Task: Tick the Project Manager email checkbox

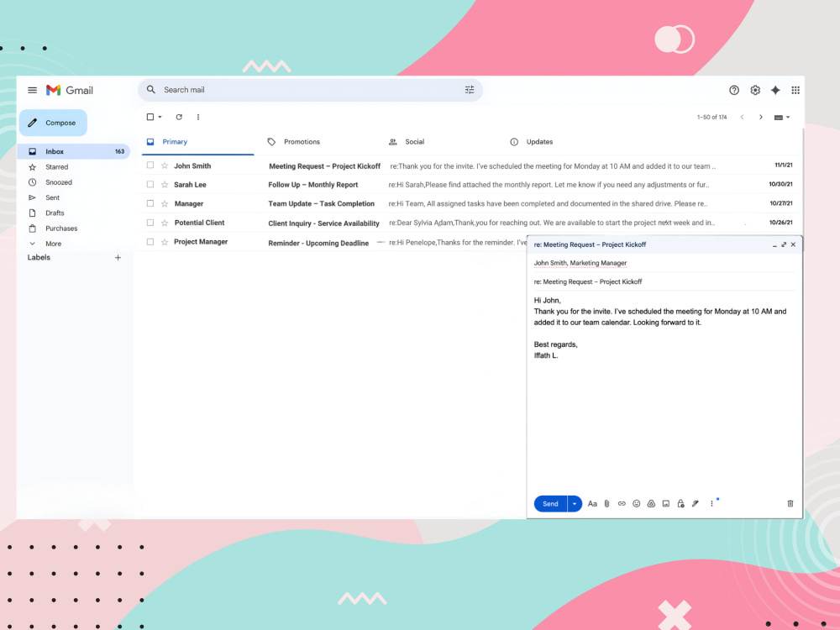Action: pos(150,242)
